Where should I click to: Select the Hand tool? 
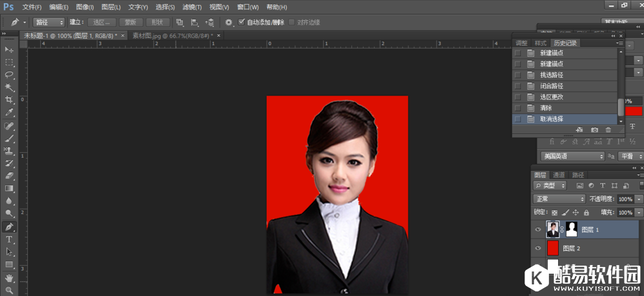[x=9, y=278]
